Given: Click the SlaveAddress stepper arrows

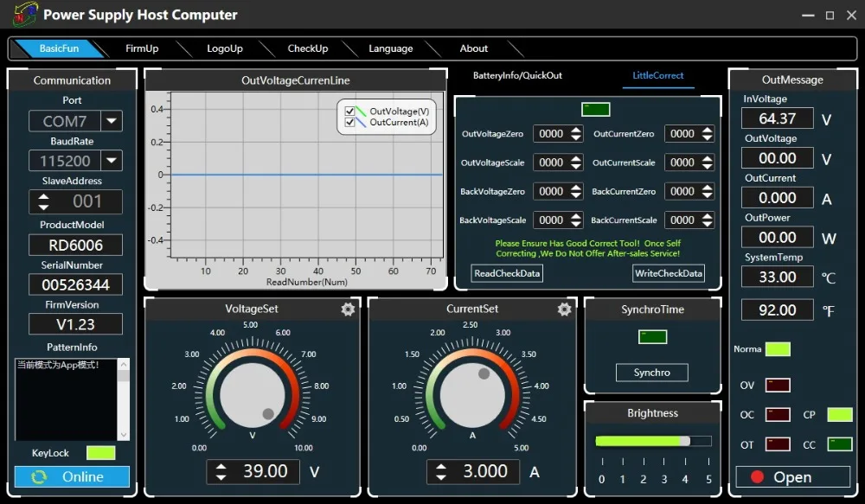Looking at the screenshot, I should point(43,201).
